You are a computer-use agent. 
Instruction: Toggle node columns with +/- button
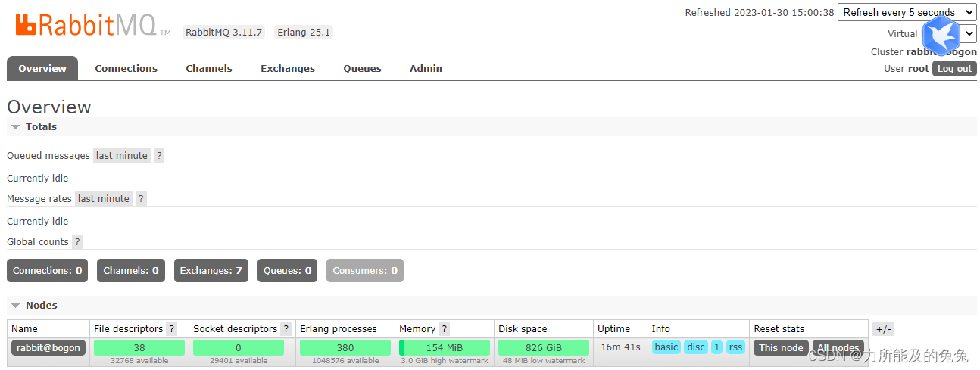(883, 328)
